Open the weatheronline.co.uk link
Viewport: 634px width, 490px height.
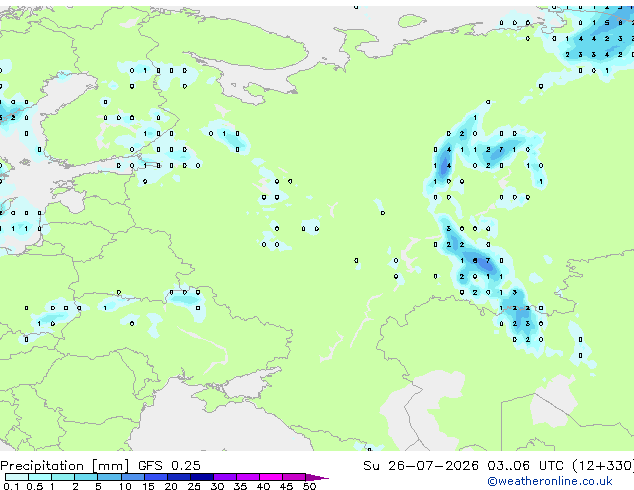tap(550, 481)
